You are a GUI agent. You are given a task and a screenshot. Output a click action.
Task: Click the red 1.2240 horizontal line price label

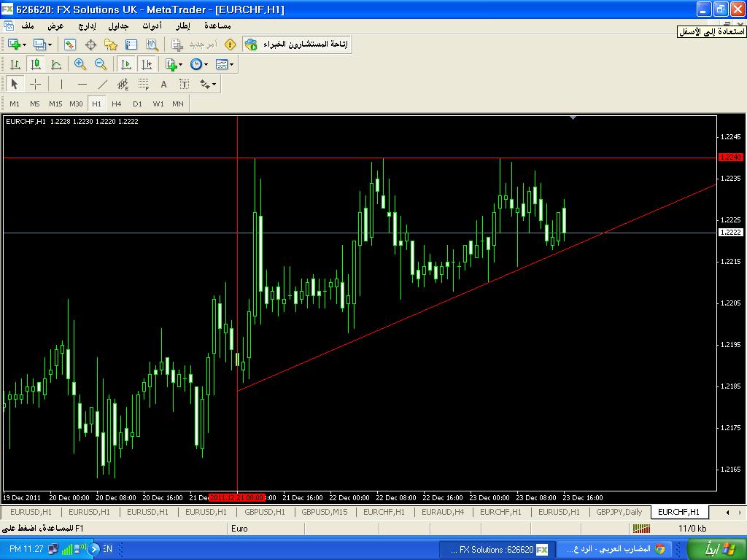click(x=730, y=157)
